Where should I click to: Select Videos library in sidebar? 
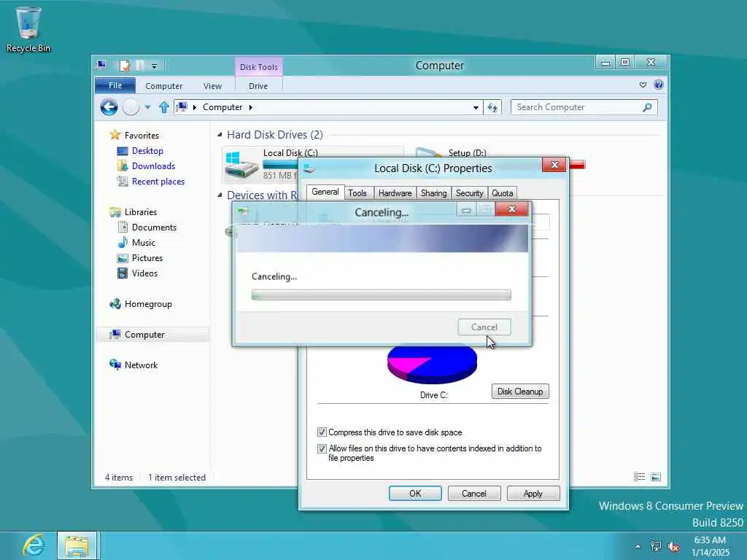[x=144, y=273]
